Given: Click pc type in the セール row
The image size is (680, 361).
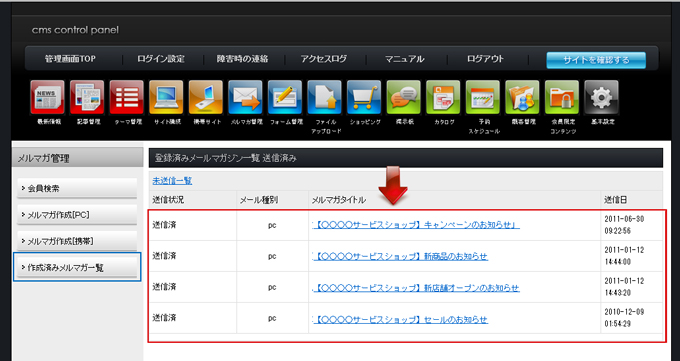Looking at the screenshot, I should [272, 318].
